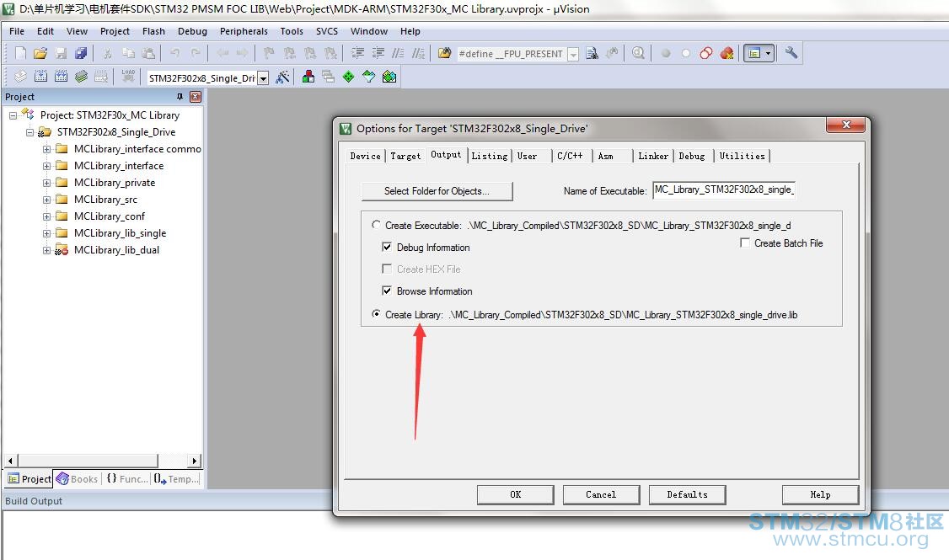This screenshot has width=949, height=560.
Task: Switch to the Linker tab
Action: (653, 156)
